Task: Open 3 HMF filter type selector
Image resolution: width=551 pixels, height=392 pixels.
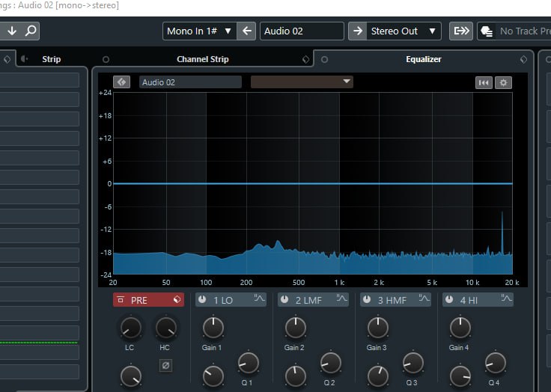Action: 424,298
